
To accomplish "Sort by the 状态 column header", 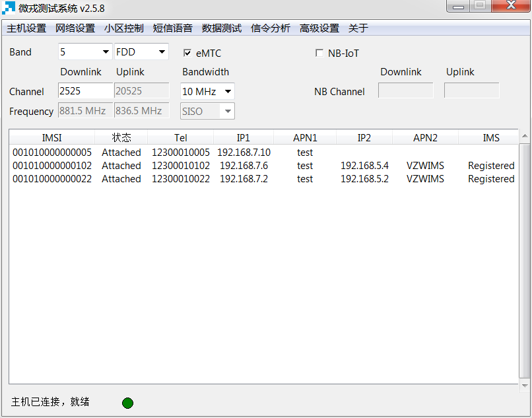I will 121,137.
